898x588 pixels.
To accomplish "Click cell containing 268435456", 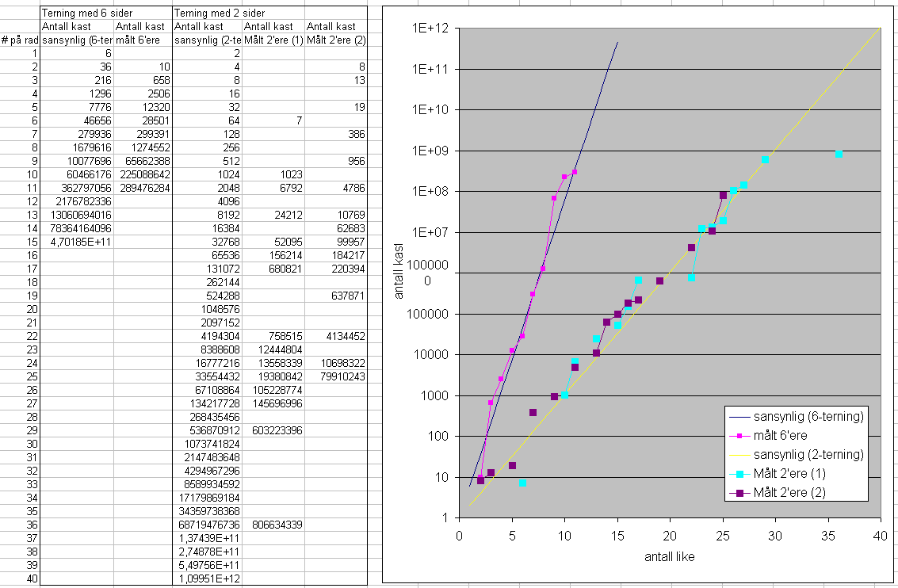I will coord(208,417).
